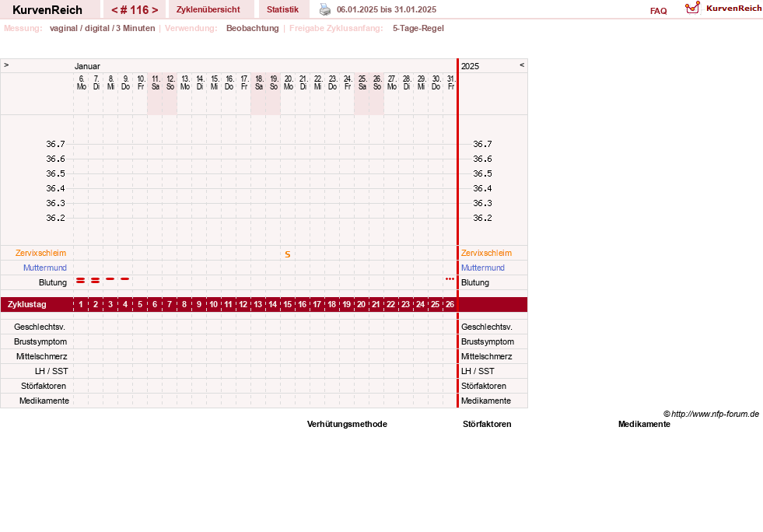
Task: Click the right Muttermund label
Action: [x=483, y=268]
